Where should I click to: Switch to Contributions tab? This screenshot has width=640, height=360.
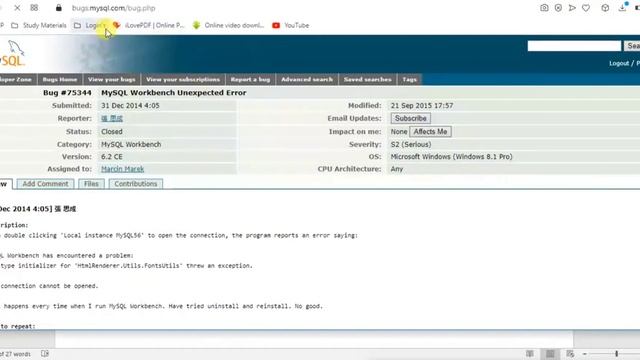click(x=136, y=184)
